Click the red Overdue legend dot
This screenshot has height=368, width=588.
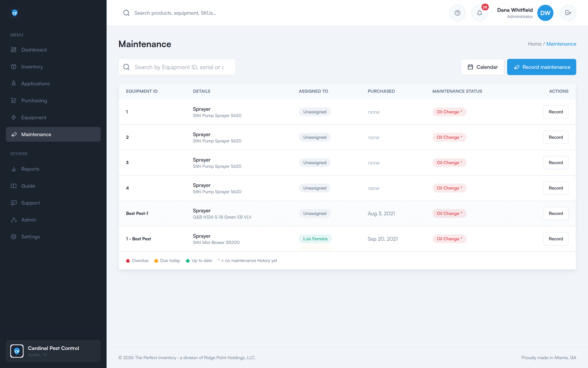tap(128, 261)
